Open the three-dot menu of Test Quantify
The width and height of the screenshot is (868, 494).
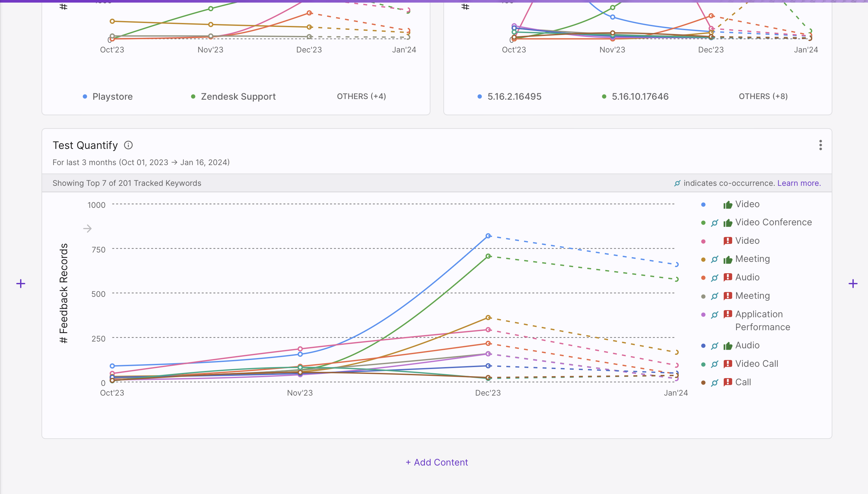coord(820,145)
